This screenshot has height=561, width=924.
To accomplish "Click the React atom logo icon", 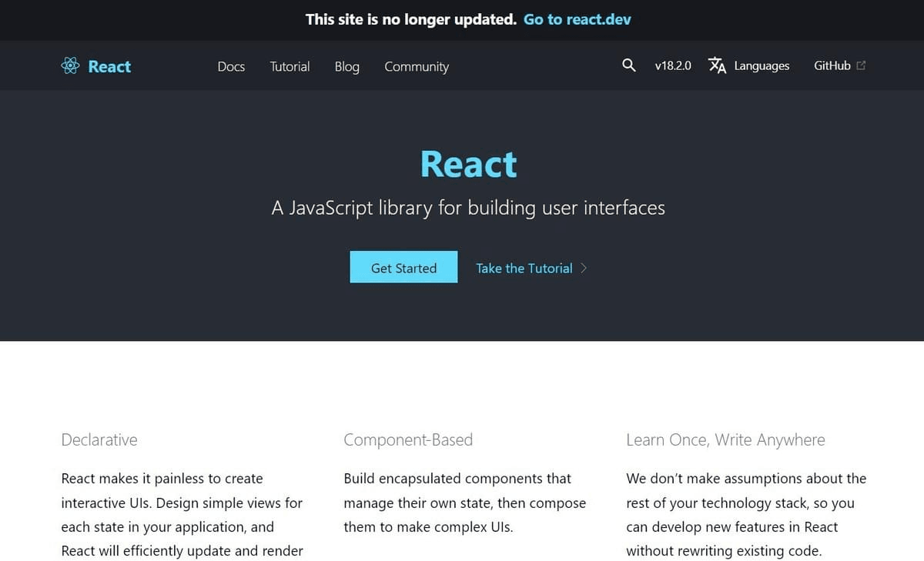I will point(71,66).
